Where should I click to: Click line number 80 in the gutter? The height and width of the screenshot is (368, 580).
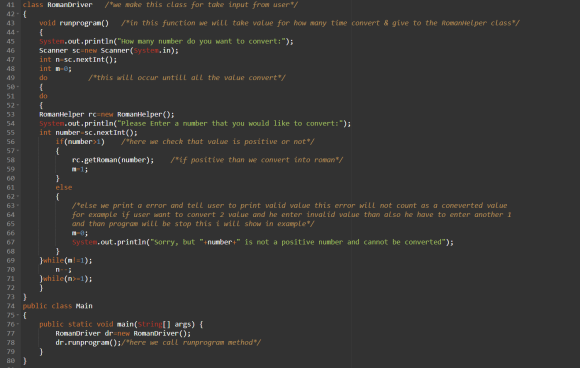pyautogui.click(x=10, y=361)
